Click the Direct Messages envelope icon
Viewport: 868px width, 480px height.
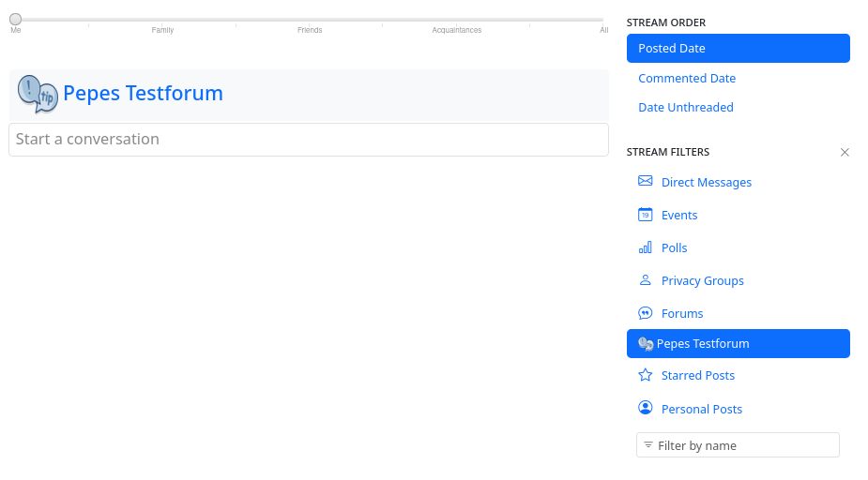[645, 181]
